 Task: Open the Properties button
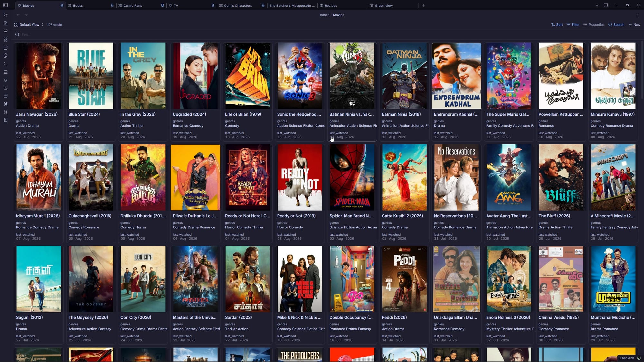coord(594,25)
